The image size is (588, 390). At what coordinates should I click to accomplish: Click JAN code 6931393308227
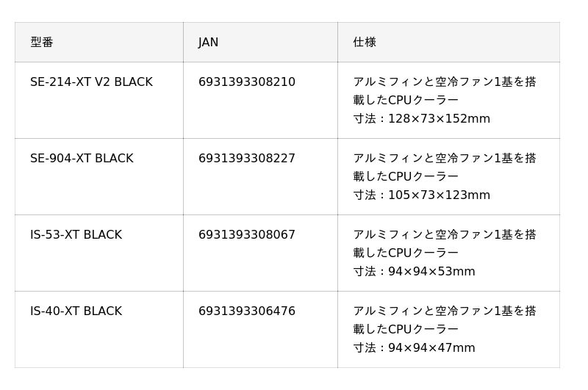coord(246,159)
